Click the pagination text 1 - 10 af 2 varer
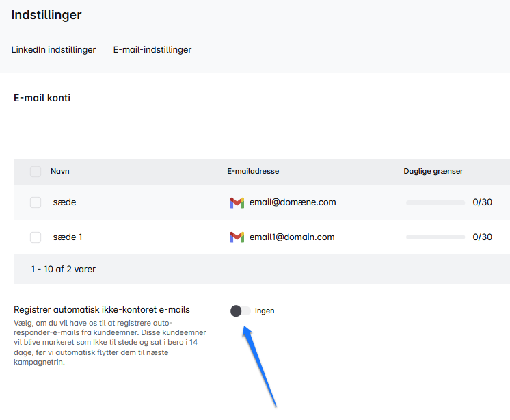Image resolution: width=510 pixels, height=420 pixels. pos(63,270)
